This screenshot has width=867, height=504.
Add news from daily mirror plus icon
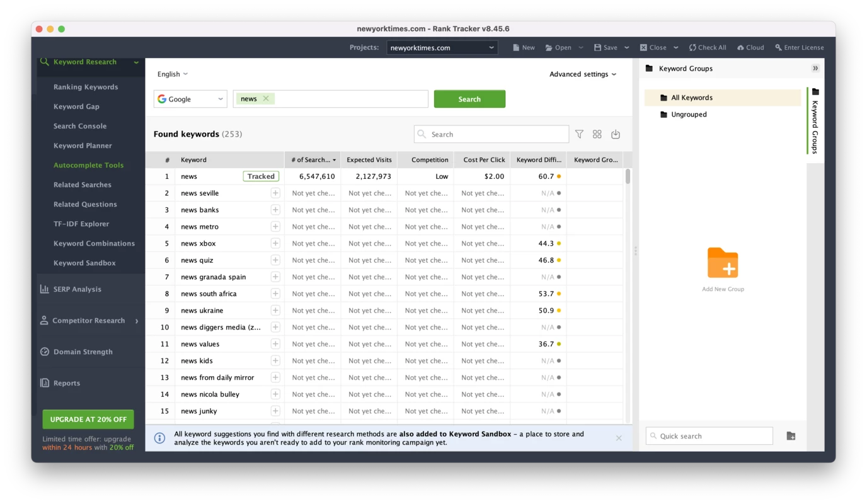(x=275, y=377)
